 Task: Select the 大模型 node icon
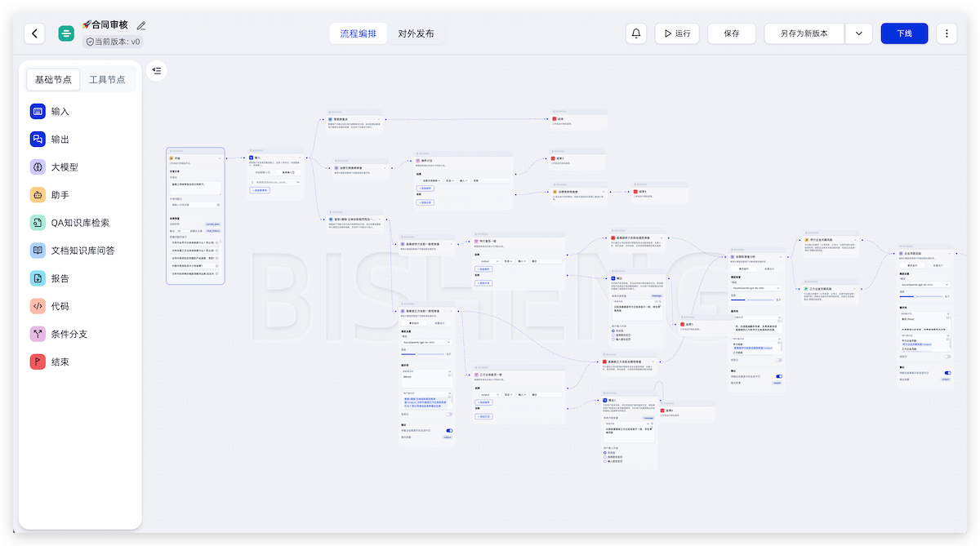[x=38, y=167]
